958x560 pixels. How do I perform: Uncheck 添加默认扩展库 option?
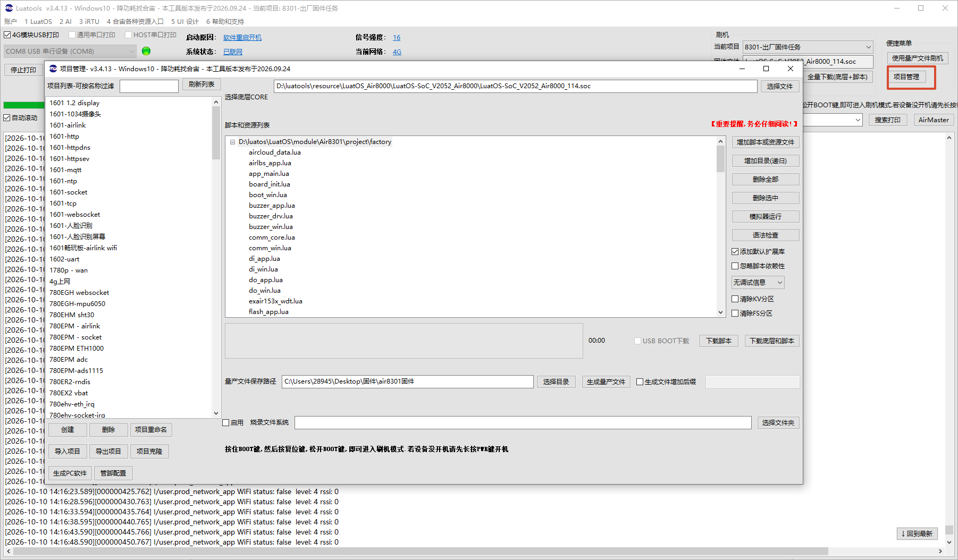(735, 252)
